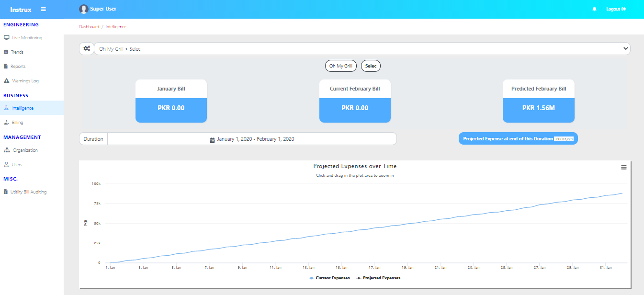The width and height of the screenshot is (644, 295).
Task: Click the calendar icon in Duration field
Action: coord(212,139)
